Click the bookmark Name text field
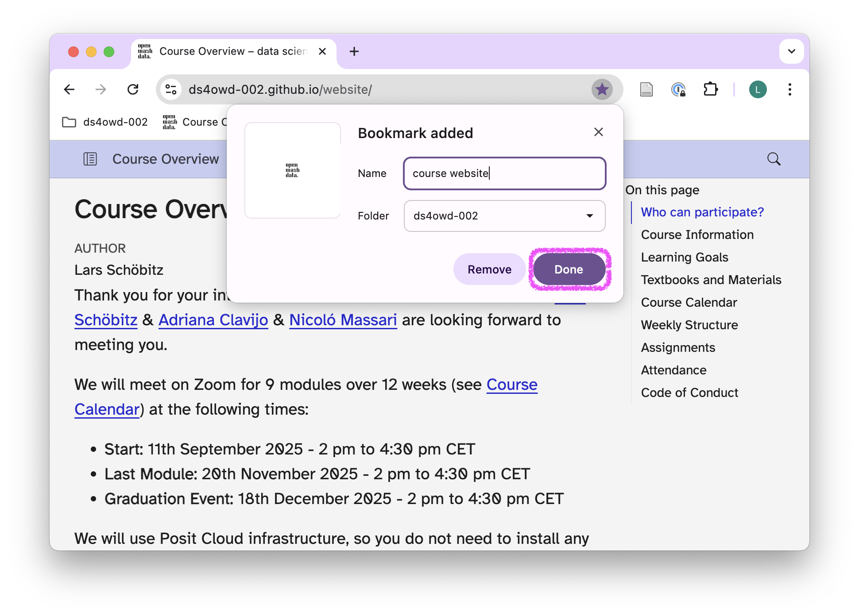 (504, 173)
